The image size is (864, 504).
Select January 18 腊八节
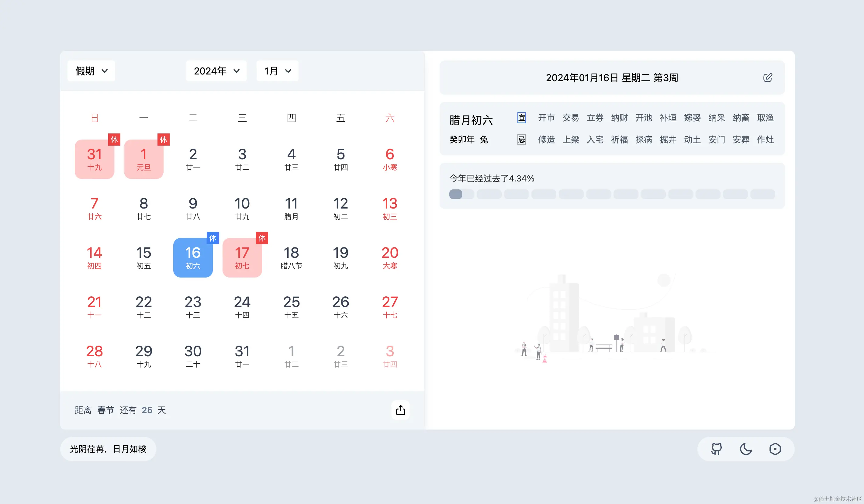point(292,257)
